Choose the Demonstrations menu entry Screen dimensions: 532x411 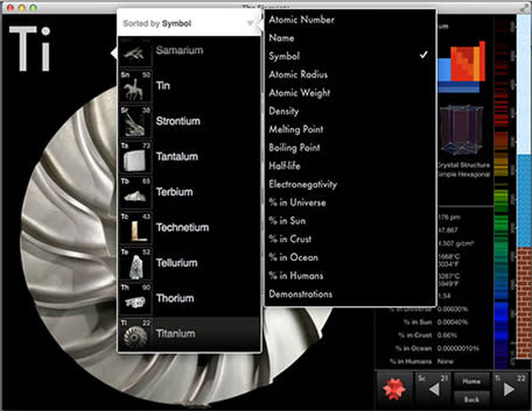[300, 294]
